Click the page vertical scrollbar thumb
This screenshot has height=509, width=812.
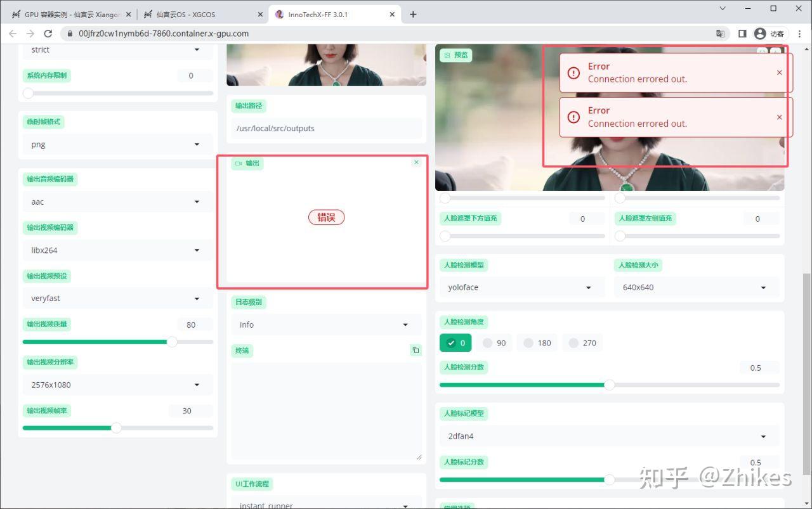point(806,373)
